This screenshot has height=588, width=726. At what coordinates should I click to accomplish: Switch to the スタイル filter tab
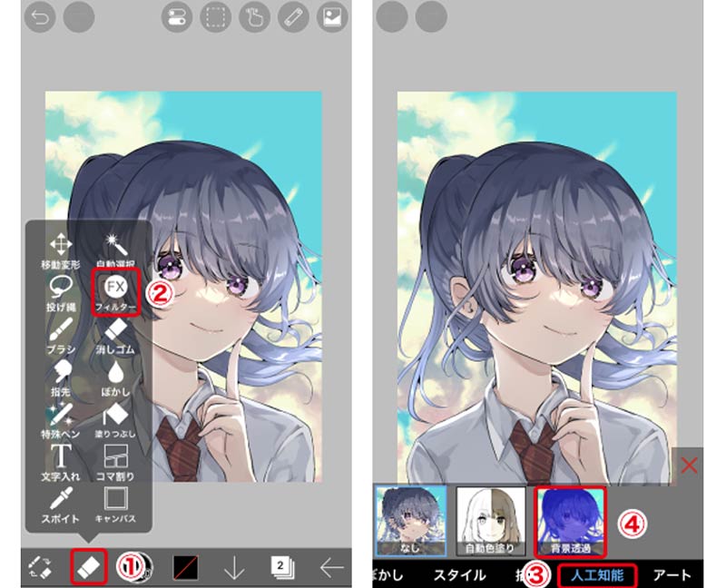click(458, 574)
